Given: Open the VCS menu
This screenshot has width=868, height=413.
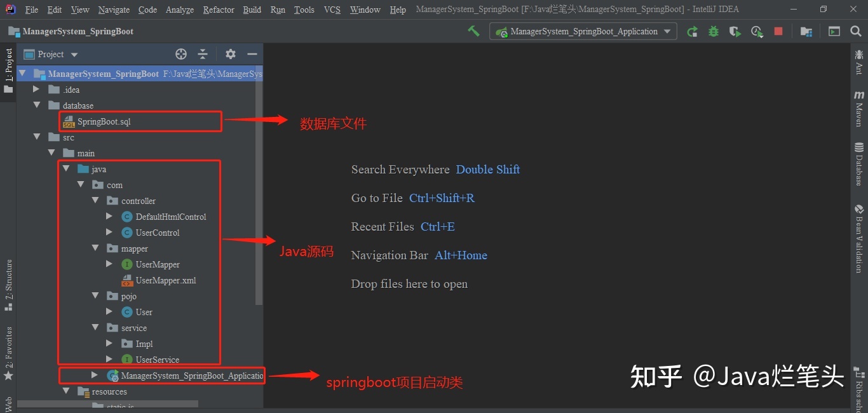Looking at the screenshot, I should coord(332,10).
